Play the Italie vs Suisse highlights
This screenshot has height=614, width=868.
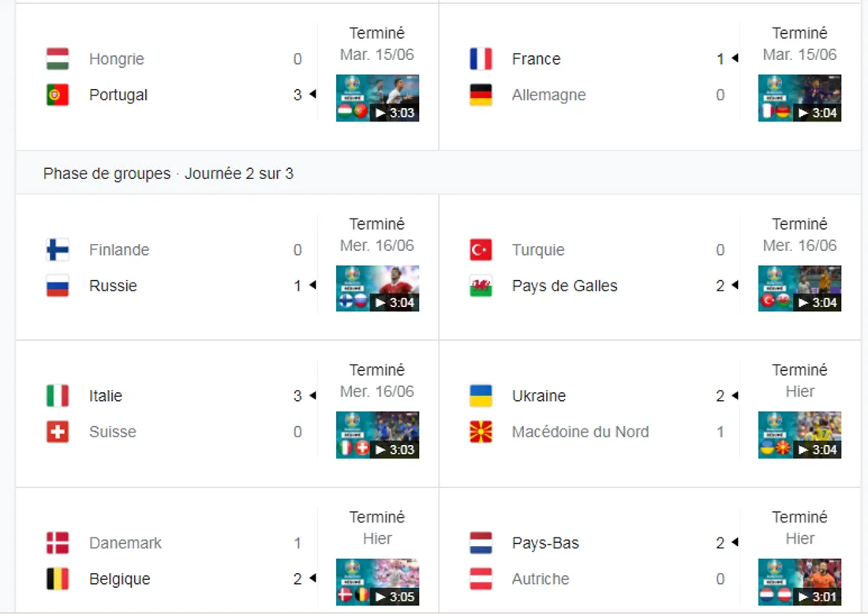(x=377, y=435)
